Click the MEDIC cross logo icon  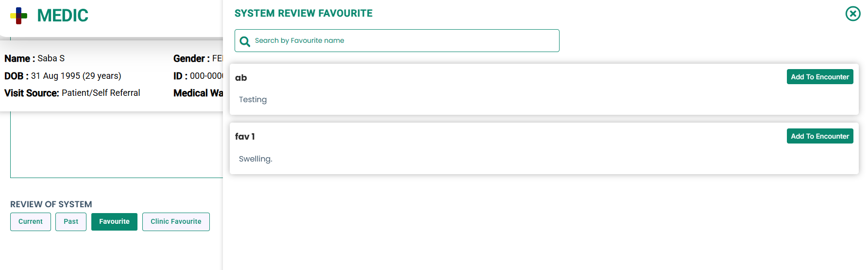coord(18,16)
